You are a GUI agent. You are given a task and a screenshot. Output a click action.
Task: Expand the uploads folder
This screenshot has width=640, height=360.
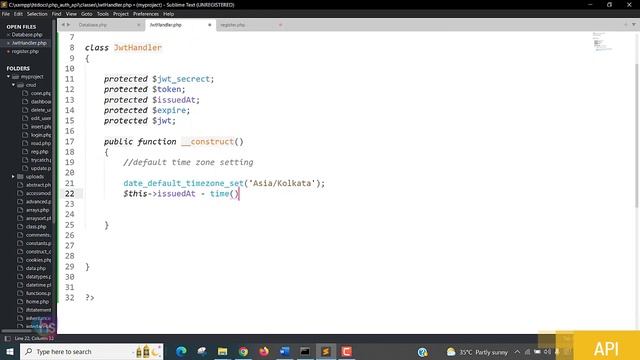tap(13, 176)
